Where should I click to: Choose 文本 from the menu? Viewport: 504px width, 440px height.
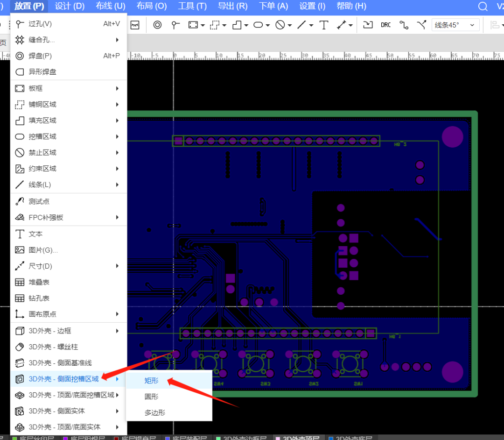pos(69,234)
